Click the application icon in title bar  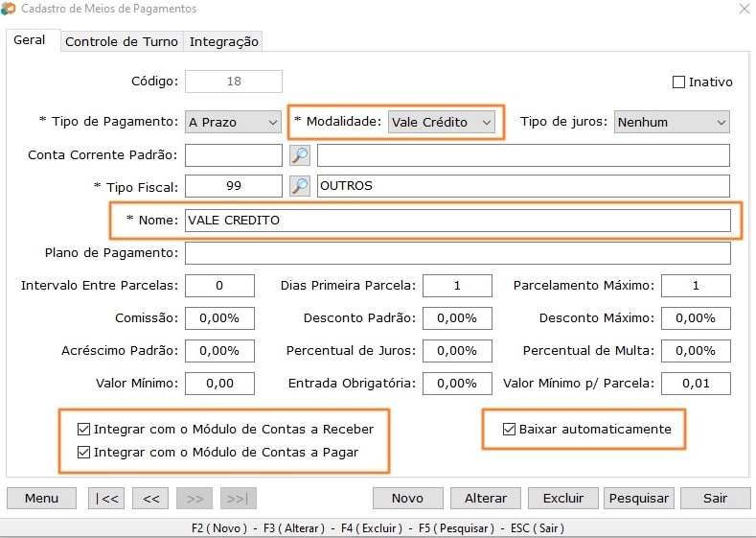9,9
